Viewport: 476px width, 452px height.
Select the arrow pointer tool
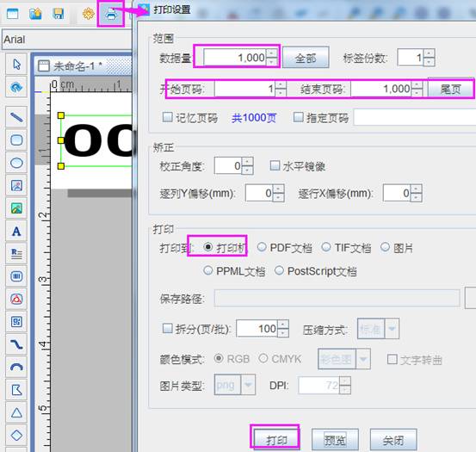tap(16, 65)
